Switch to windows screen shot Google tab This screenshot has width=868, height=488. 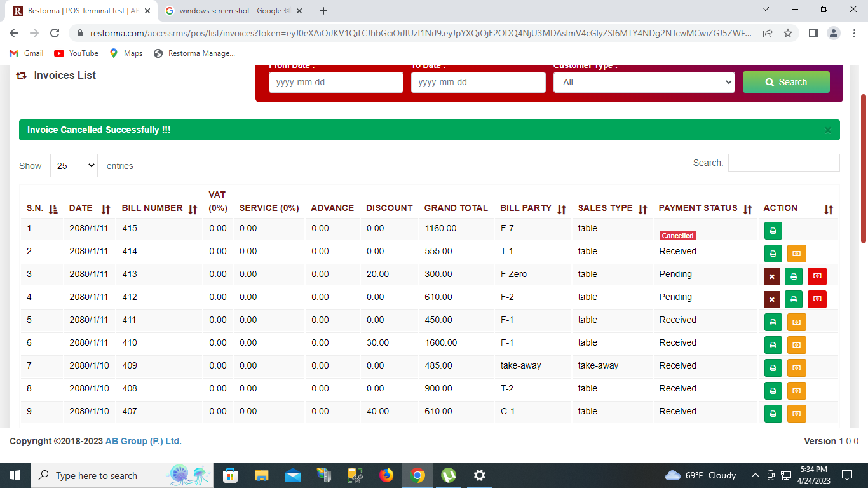pos(234,11)
